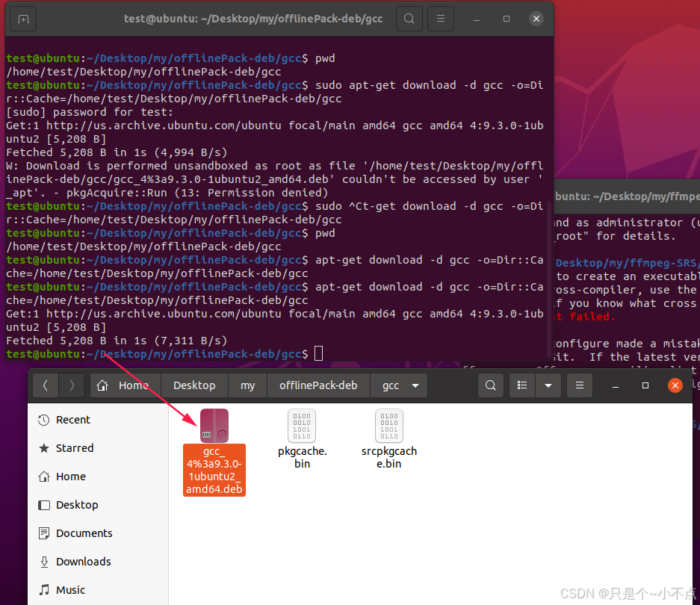Open Home in the sidebar
This screenshot has width=700, height=605.
coord(98,477)
